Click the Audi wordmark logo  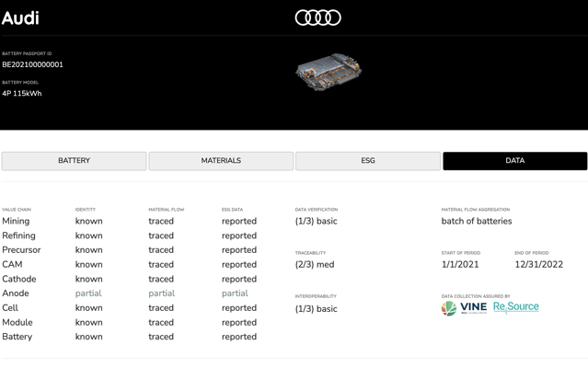click(20, 17)
